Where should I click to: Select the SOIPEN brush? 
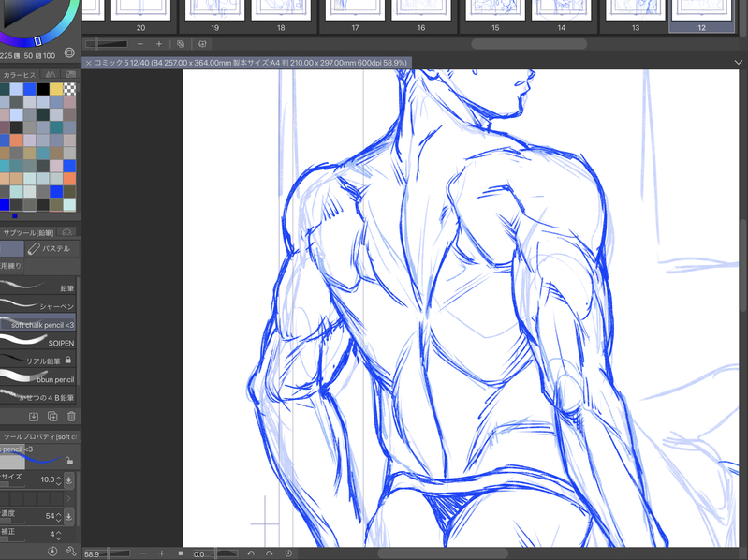[37, 342]
